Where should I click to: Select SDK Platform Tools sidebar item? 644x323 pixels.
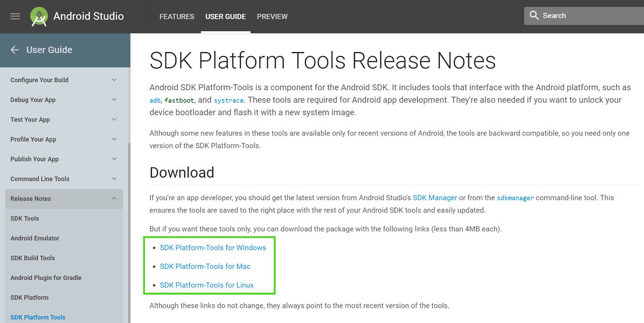click(x=38, y=318)
